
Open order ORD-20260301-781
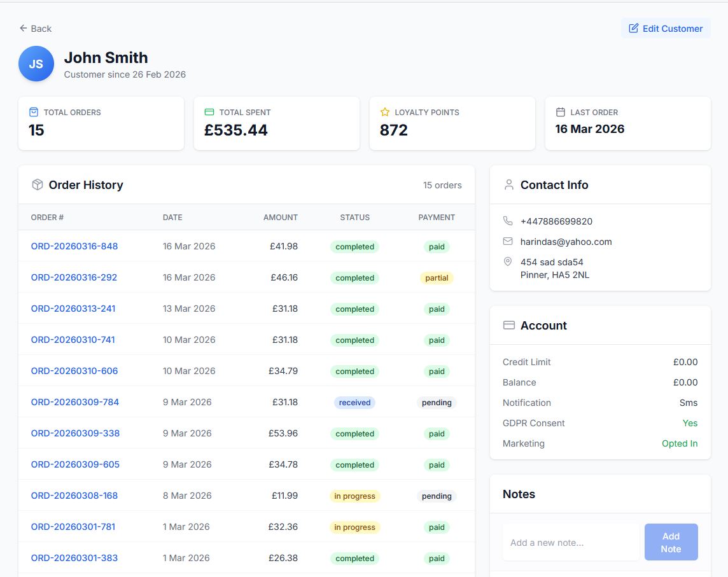click(73, 526)
